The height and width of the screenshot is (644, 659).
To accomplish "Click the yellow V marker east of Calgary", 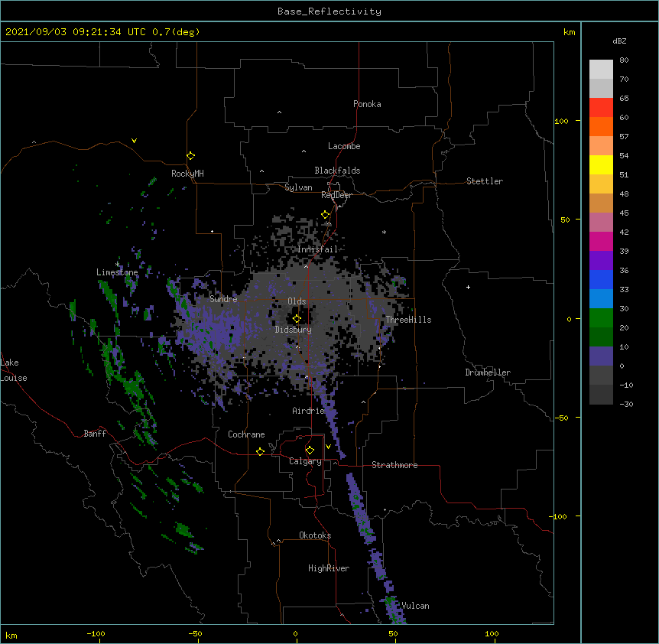I will point(328,447).
